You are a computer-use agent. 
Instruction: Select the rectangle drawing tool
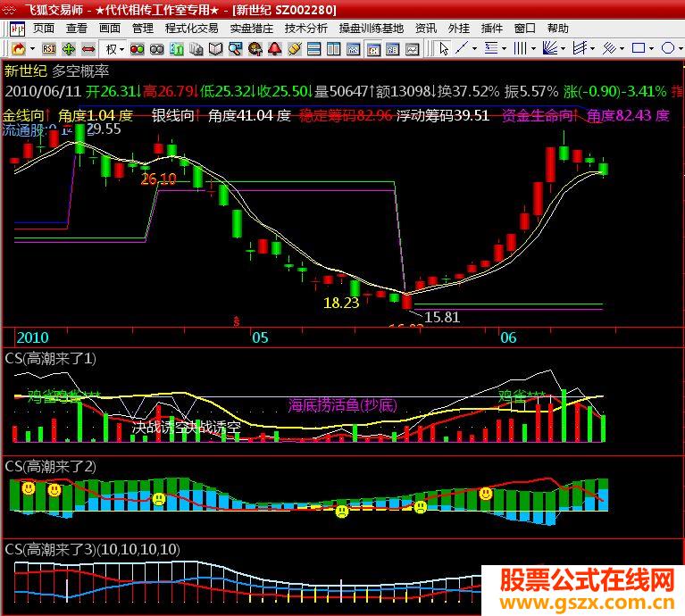pyautogui.click(x=639, y=48)
